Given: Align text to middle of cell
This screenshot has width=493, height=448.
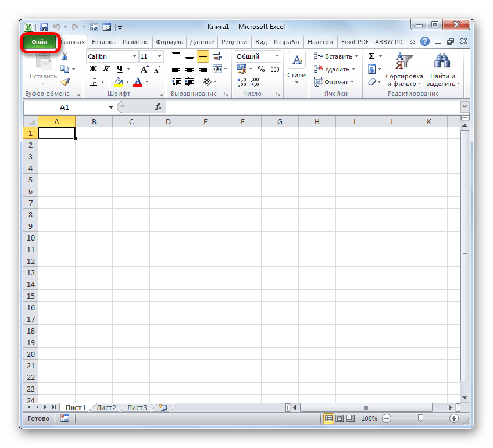Looking at the screenshot, I should pyautogui.click(x=190, y=56).
